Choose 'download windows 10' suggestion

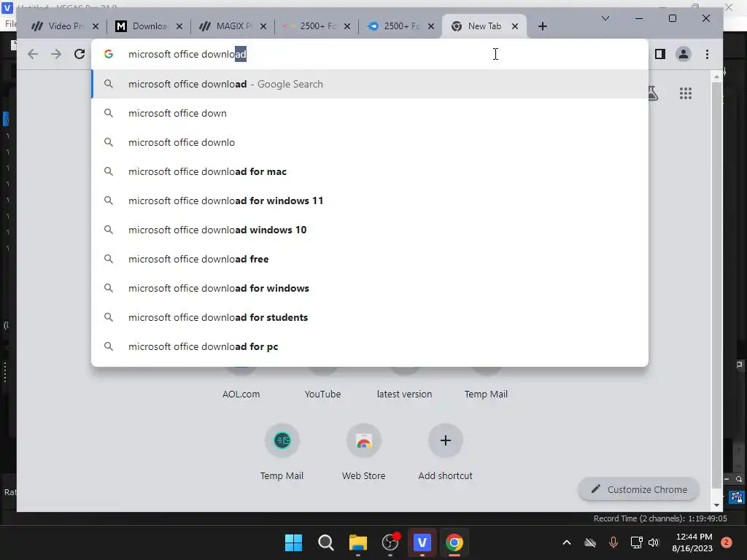pyautogui.click(x=370, y=230)
